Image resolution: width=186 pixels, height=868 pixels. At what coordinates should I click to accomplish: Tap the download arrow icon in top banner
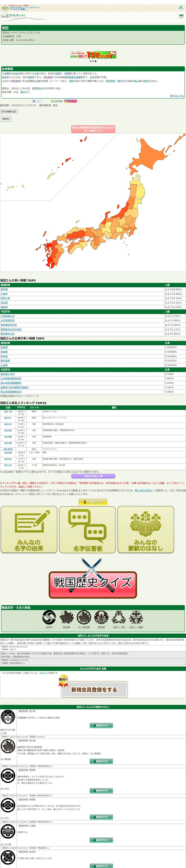click(181, 7)
